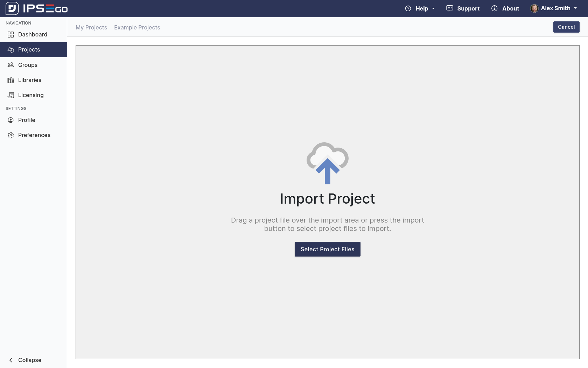
Task: Click the Libraries books icon
Action: click(x=11, y=80)
